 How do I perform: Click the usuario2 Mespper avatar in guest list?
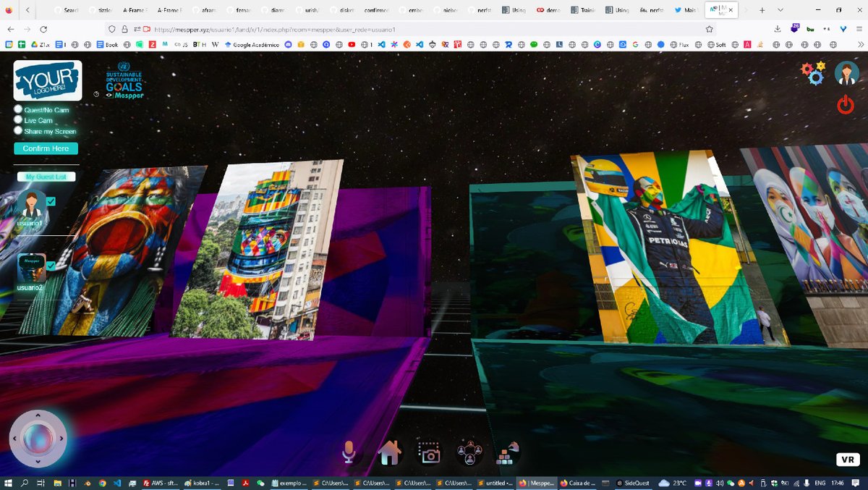[x=32, y=269]
